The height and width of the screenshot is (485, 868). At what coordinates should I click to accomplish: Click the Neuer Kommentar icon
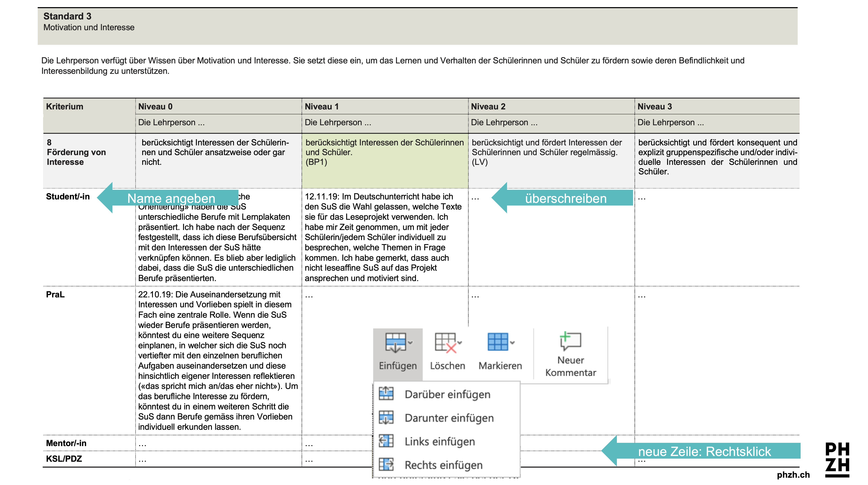570,340
